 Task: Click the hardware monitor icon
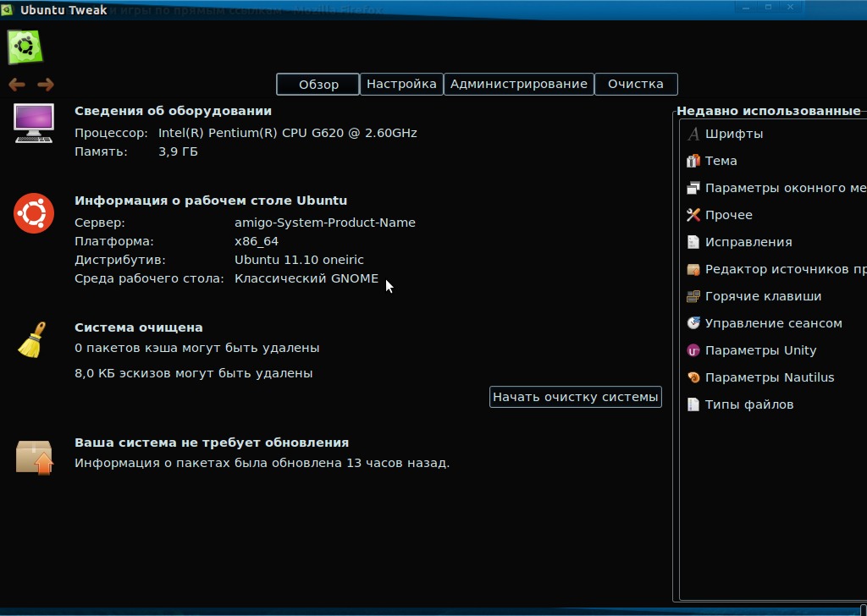pyautogui.click(x=34, y=123)
